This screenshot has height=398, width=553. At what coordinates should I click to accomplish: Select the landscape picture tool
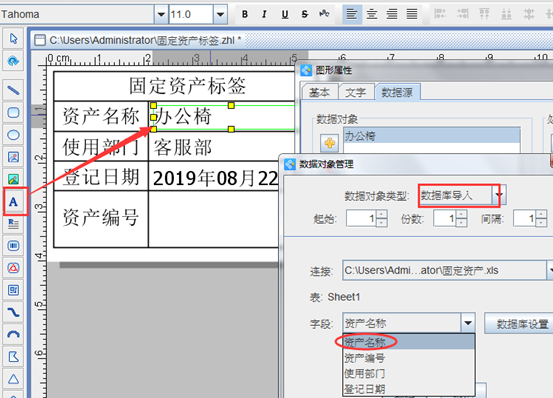13,179
